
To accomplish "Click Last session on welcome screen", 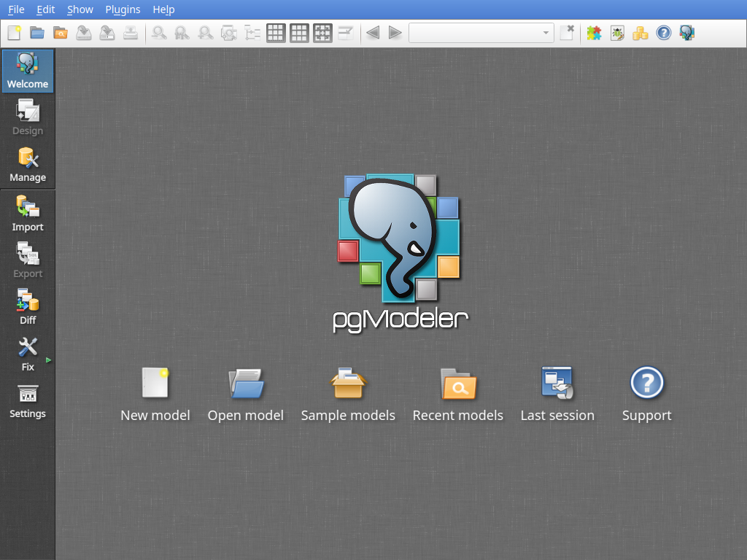I will (x=557, y=394).
